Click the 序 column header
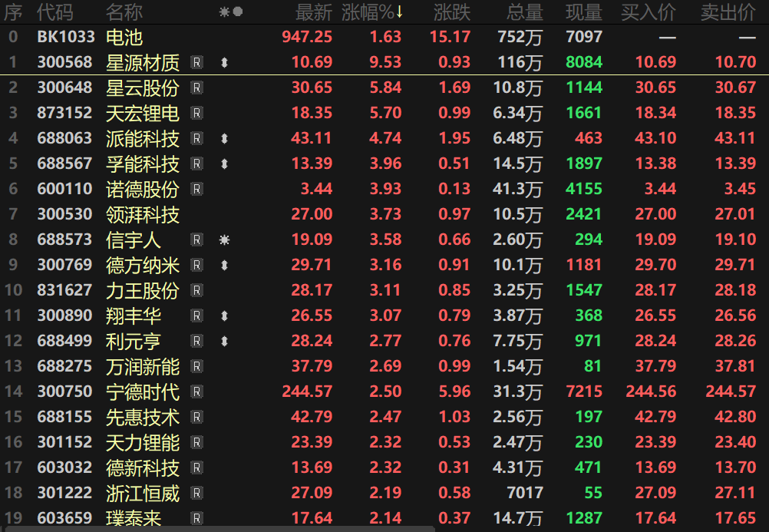Viewport: 769px width, 532px height. 13,12
